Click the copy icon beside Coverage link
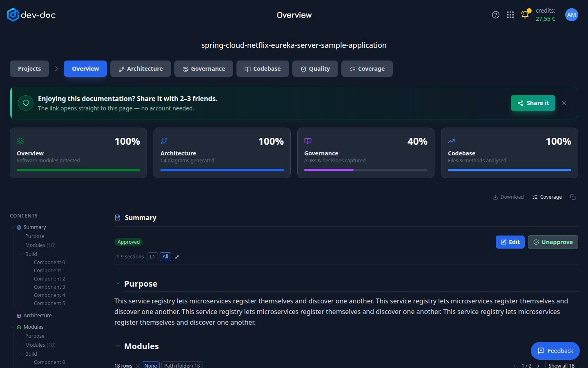Screen dimensions: 588x368 (x=573, y=197)
